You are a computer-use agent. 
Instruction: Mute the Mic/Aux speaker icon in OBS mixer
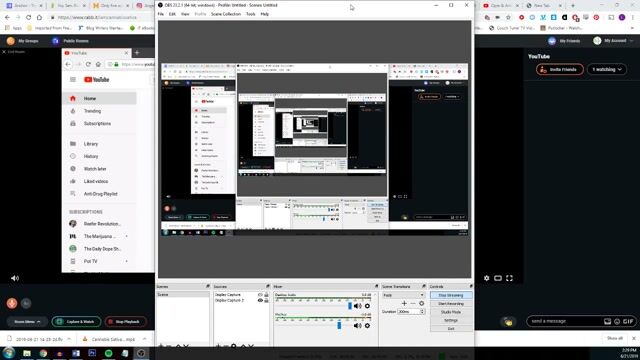(358, 325)
